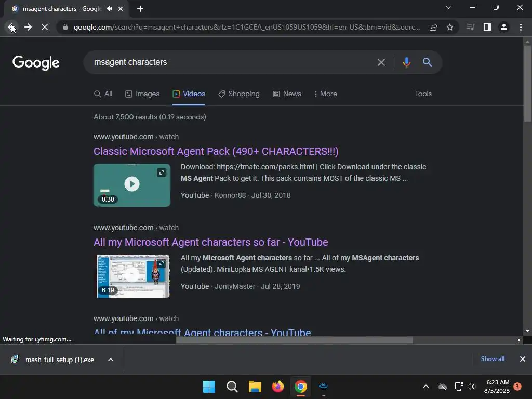Switch to the Shopping tab
This screenshot has height=399, width=532.
239,94
